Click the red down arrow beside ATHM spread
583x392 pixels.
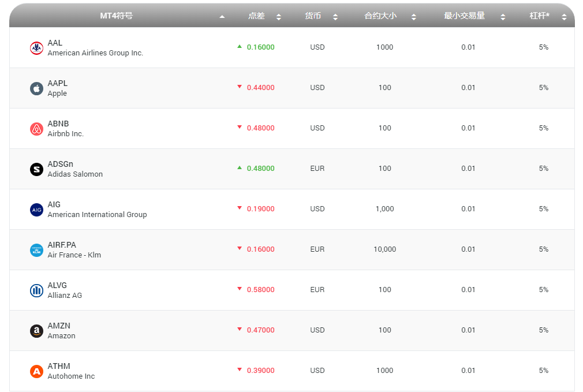(240, 369)
